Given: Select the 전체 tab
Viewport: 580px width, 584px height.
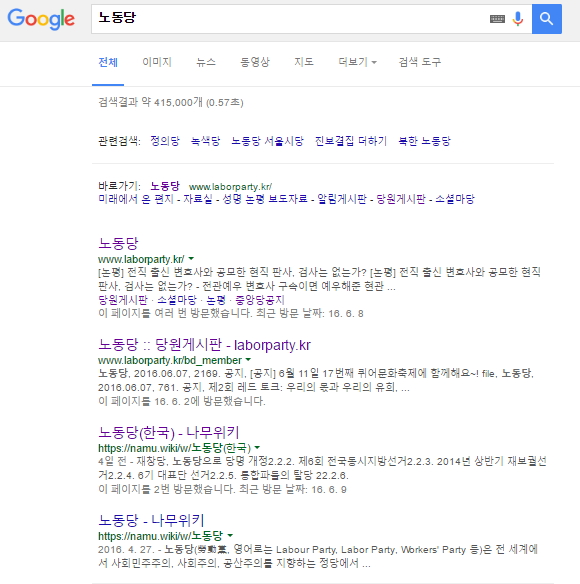Looking at the screenshot, I should 108,62.
